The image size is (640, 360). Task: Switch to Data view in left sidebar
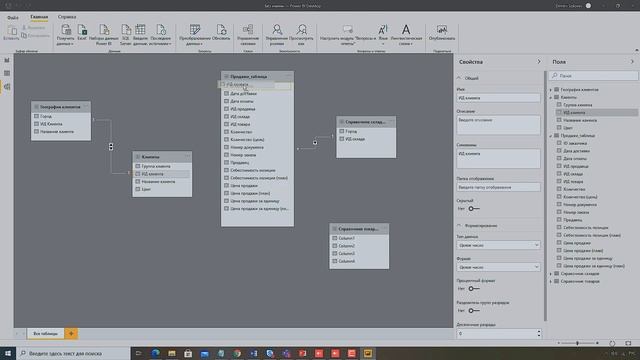pyautogui.click(x=7, y=73)
